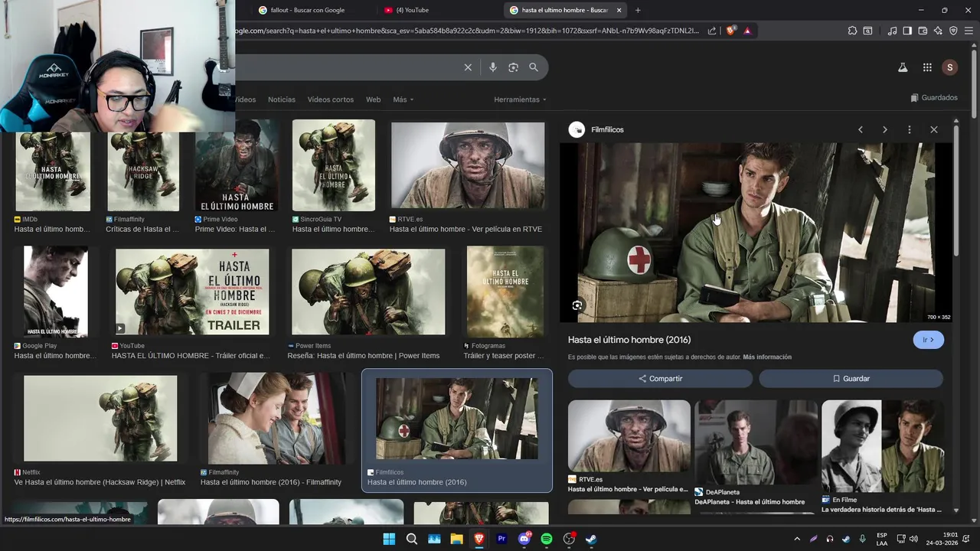This screenshot has height=551, width=980.
Task: Open Steam from the taskbar
Action: pos(592,539)
